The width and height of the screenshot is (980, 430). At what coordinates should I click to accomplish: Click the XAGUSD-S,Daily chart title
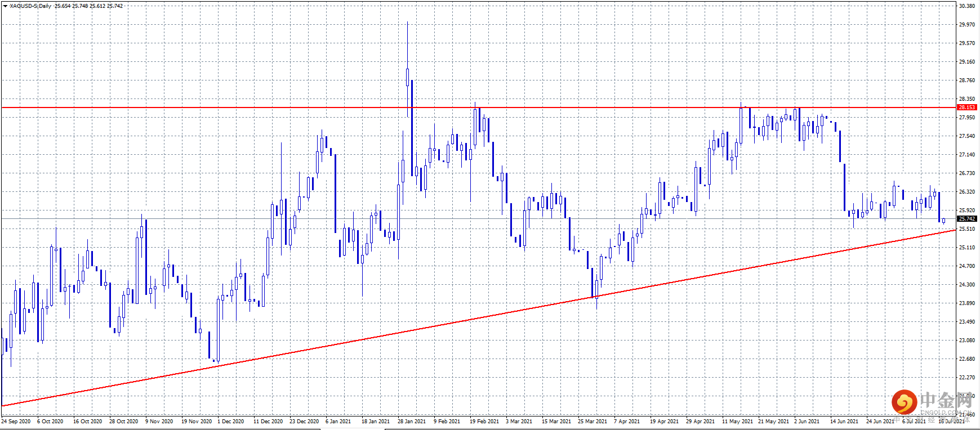tap(30, 6)
